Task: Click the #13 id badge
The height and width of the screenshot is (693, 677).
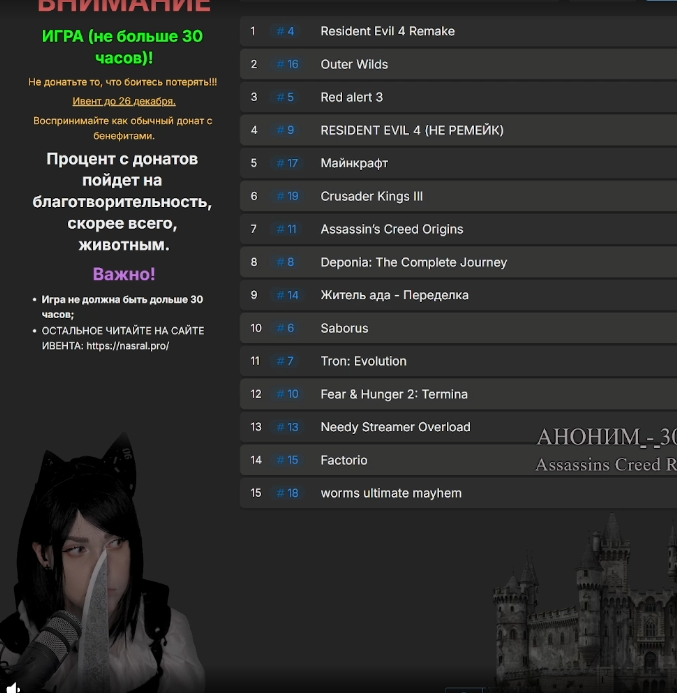Action: tap(288, 427)
